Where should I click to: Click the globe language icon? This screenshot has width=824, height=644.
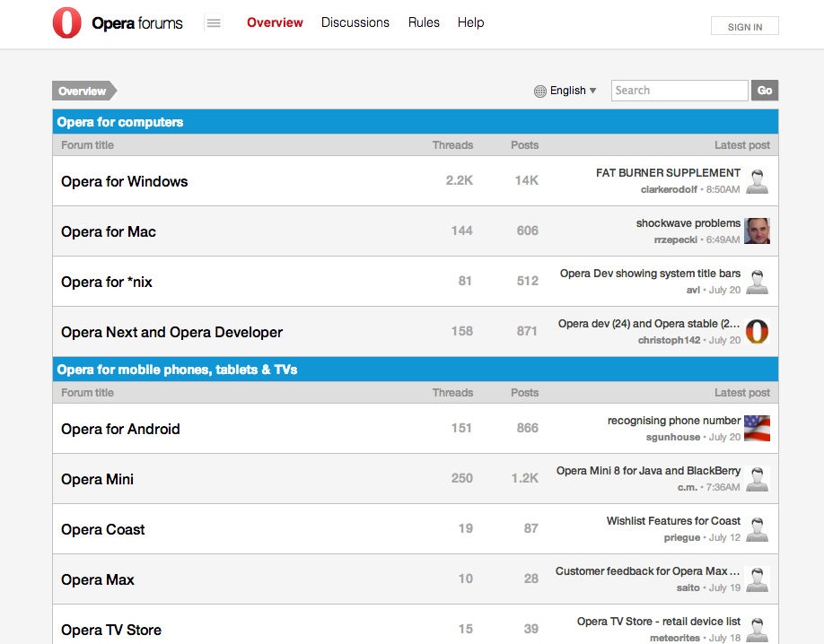(x=539, y=91)
